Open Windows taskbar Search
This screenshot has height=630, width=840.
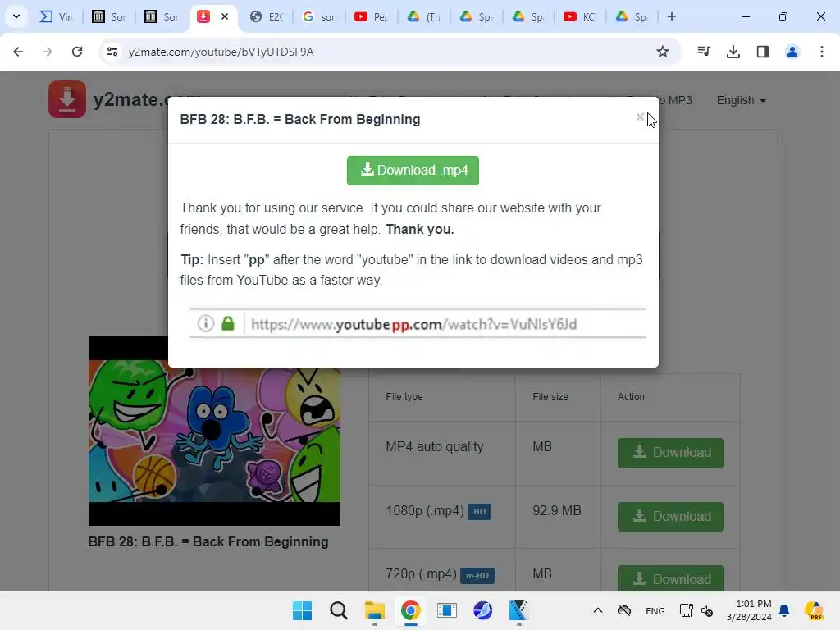pos(339,610)
